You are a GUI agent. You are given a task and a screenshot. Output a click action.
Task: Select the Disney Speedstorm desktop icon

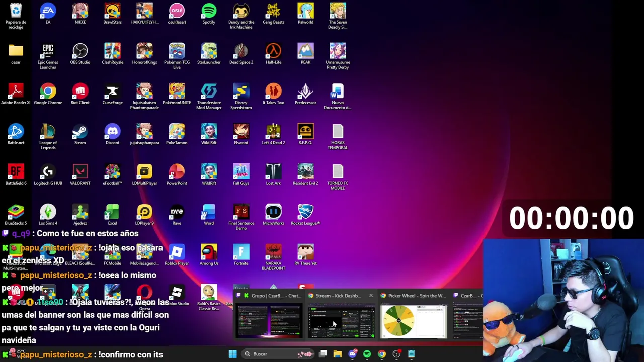pyautogui.click(x=241, y=96)
